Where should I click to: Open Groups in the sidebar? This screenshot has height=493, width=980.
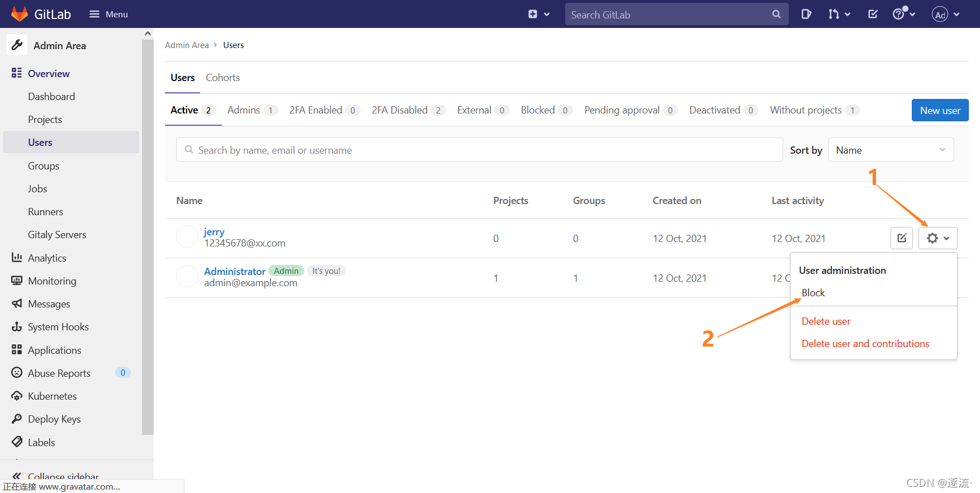44,166
